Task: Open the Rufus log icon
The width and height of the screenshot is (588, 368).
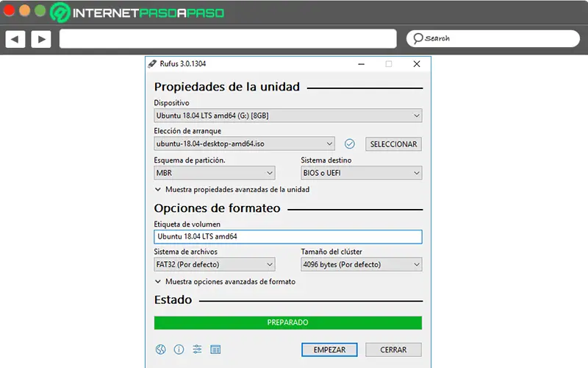Action: point(215,350)
